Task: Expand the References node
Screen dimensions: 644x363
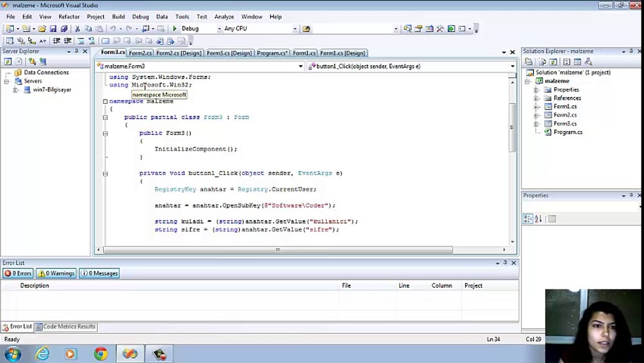Action: tap(536, 98)
